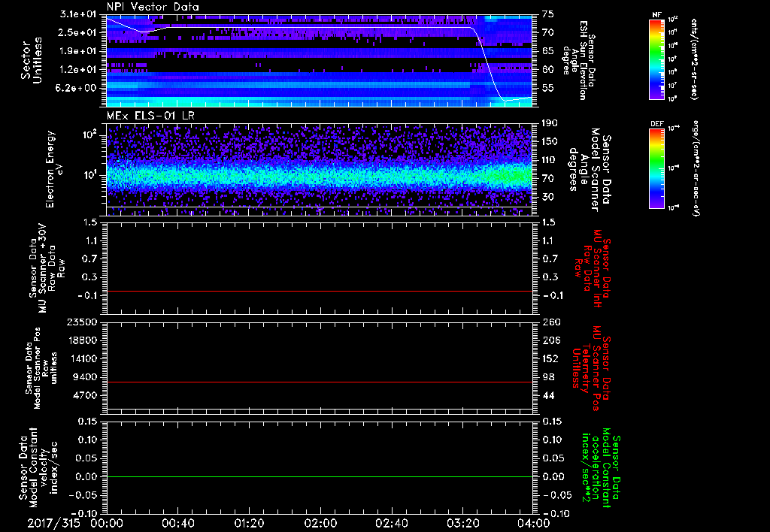Click the '3.1e+01' sector tick value
The width and height of the screenshot is (770, 532).
click(77, 14)
